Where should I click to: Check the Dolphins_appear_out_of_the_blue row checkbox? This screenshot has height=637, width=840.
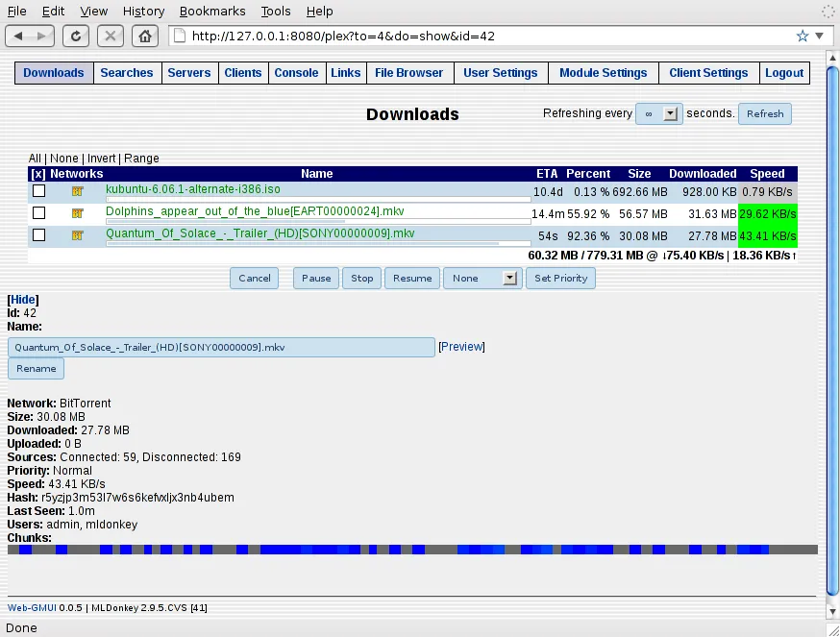pos(37,212)
